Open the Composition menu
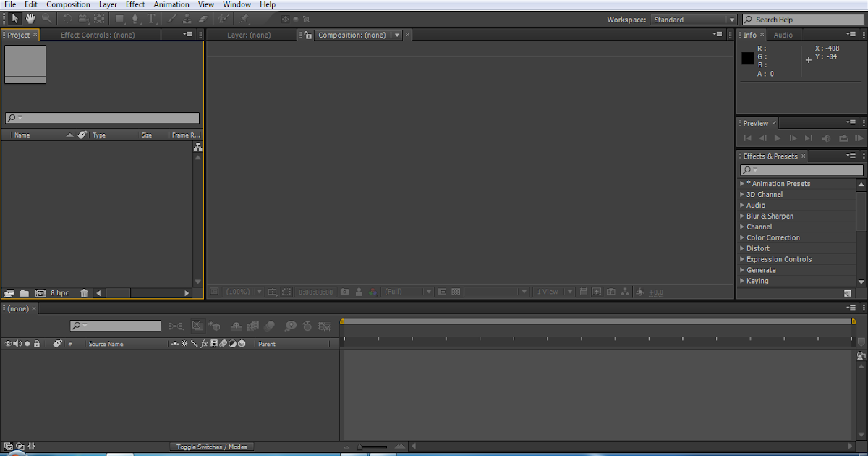 coord(68,4)
